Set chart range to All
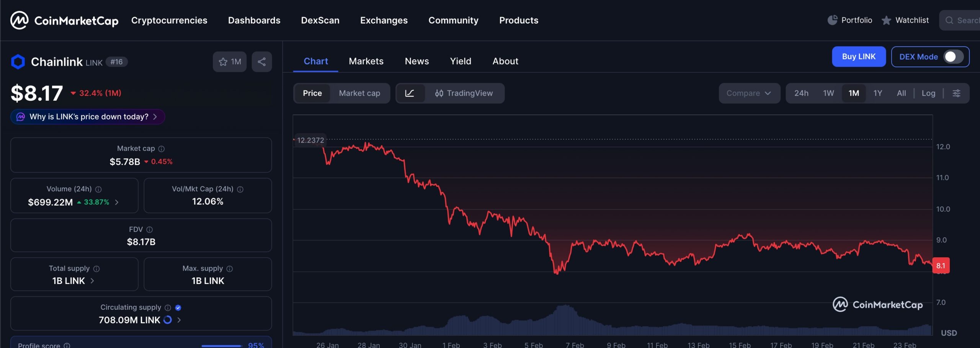This screenshot has height=348, width=980. (x=902, y=93)
